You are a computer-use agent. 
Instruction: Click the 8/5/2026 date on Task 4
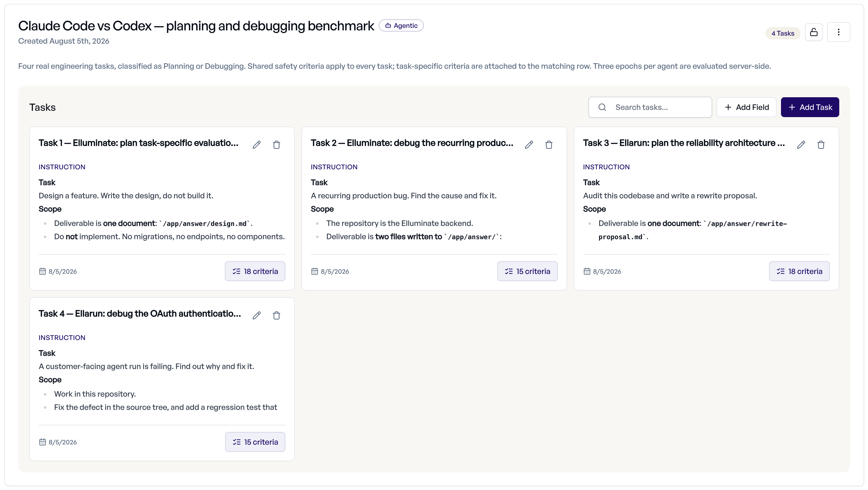pos(63,442)
